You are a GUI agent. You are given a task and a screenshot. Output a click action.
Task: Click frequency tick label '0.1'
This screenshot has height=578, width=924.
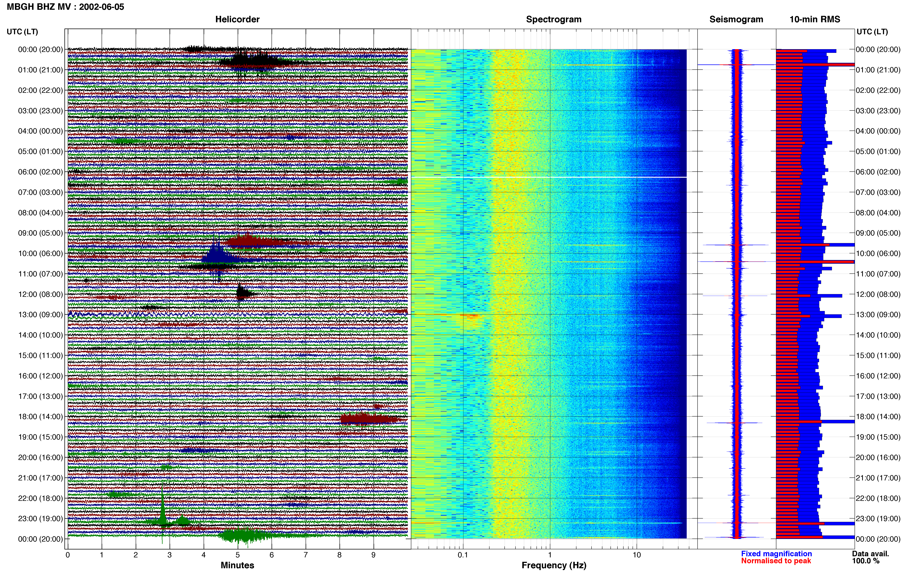[x=463, y=555]
